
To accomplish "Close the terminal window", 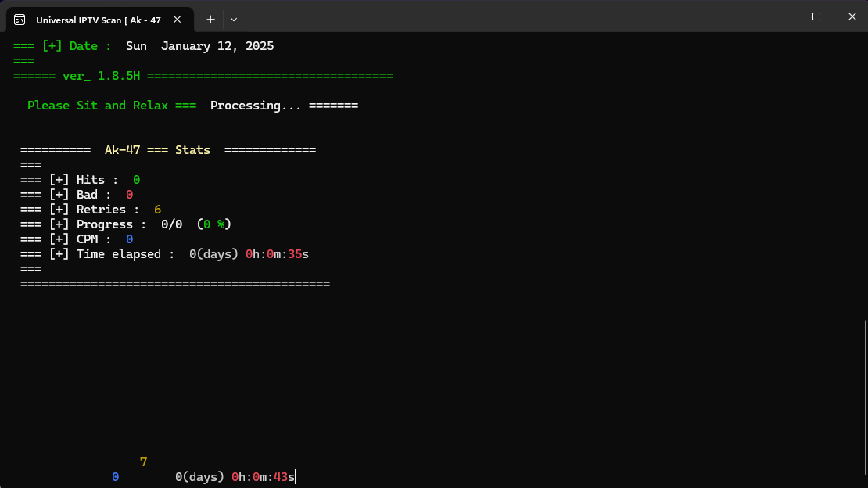I will pyautogui.click(x=851, y=16).
